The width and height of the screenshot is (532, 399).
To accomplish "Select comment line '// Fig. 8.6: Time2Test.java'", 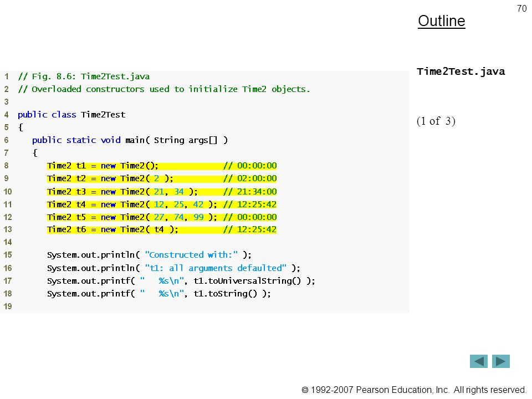I will 84,76.
